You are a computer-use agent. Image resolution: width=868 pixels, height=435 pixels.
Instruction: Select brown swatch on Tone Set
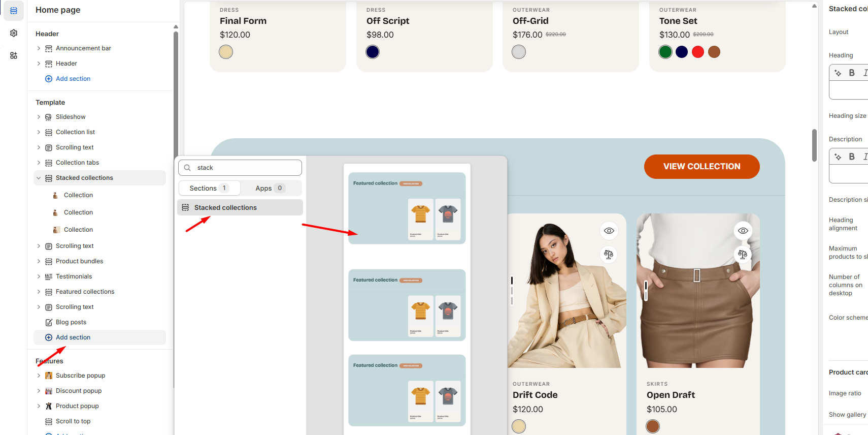coord(714,52)
